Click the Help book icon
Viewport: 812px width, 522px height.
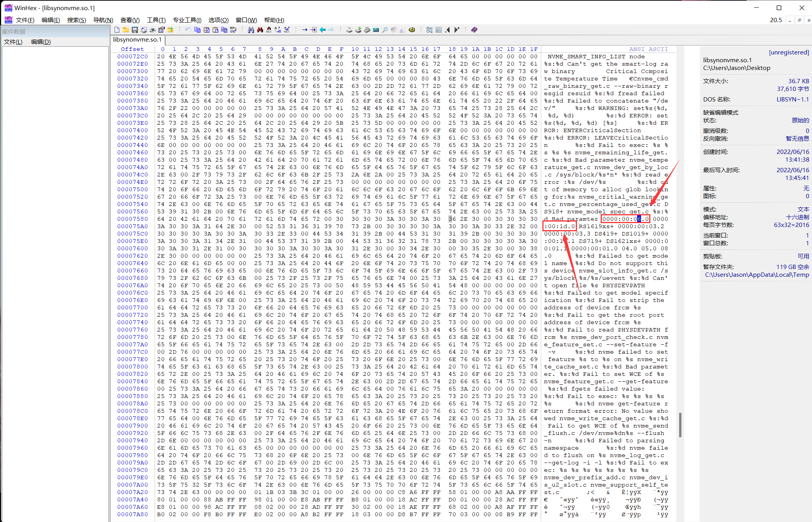coord(474,30)
